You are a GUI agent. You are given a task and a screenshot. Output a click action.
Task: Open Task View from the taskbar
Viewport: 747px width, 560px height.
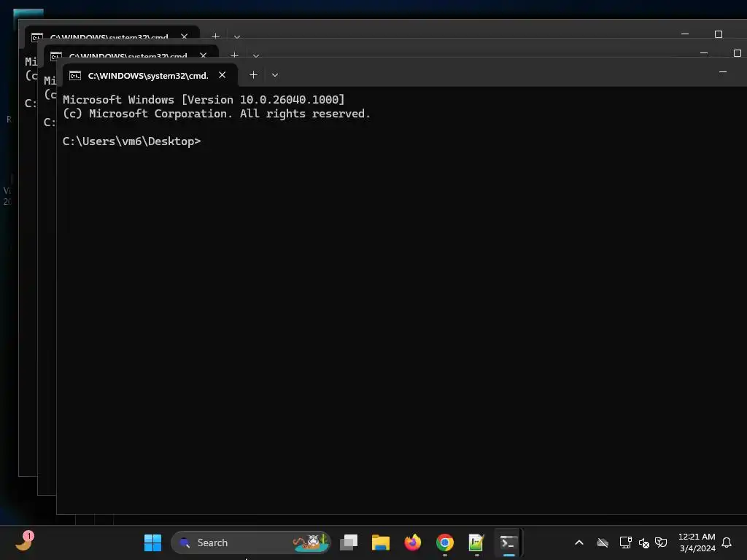[349, 542]
